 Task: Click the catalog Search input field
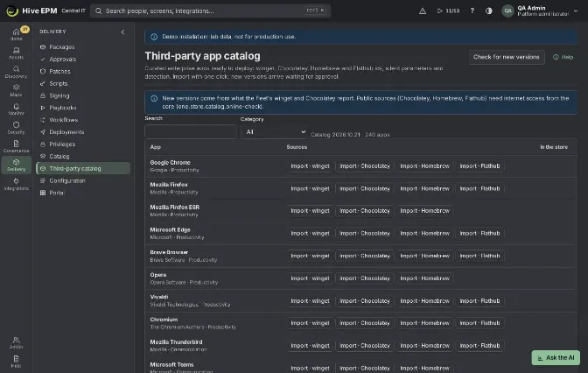[191, 131]
